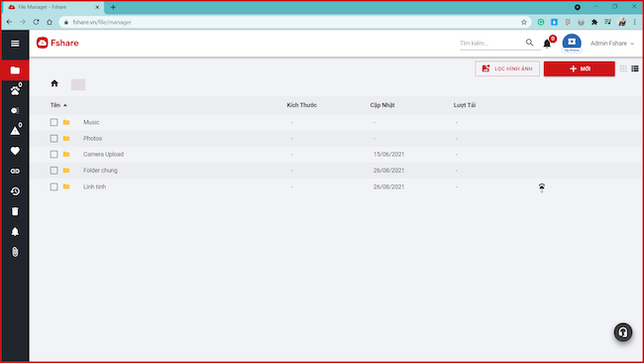
Task: Tick the checkbox for Linh tinh folder
Action: (x=54, y=186)
